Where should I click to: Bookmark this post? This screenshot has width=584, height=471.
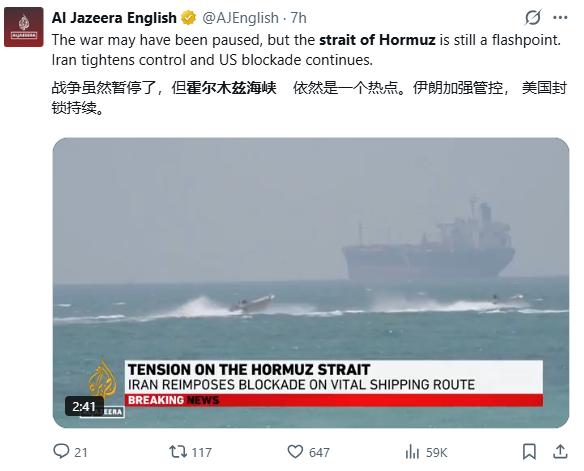click(529, 452)
